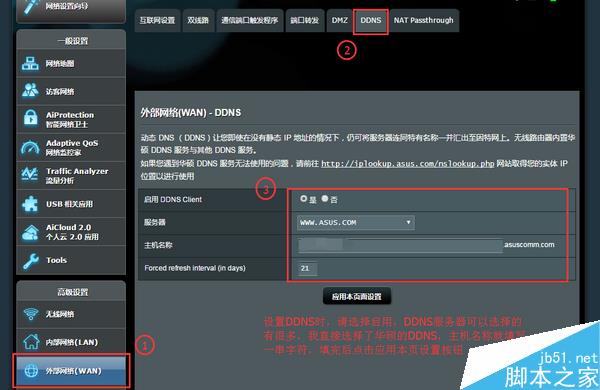Switch to the 双线路 tab
Screen dimensions: 600x390
198,20
